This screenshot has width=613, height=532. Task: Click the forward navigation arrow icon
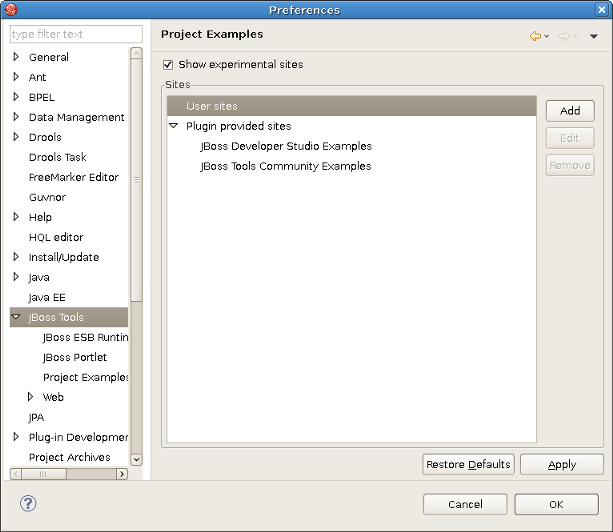pyautogui.click(x=564, y=36)
